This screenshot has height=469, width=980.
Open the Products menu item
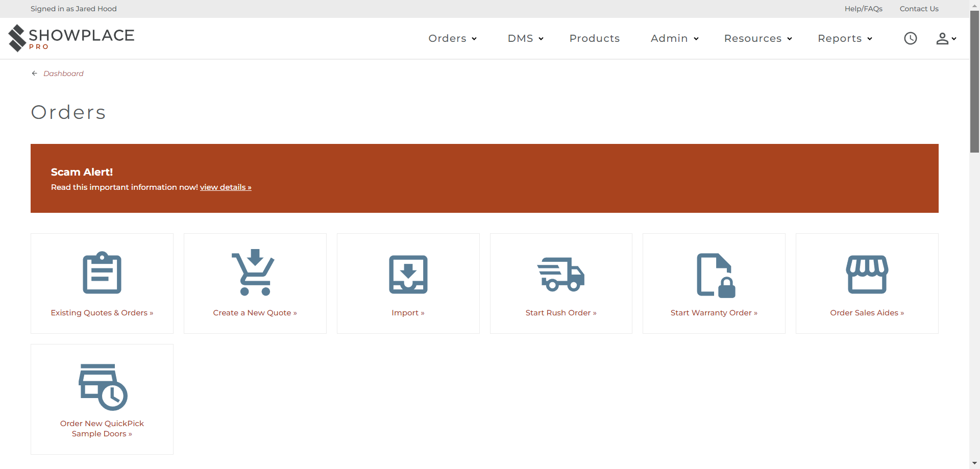tap(595, 38)
